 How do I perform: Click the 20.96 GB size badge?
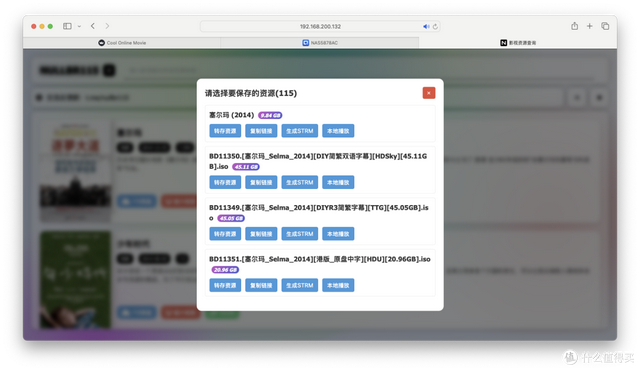pos(225,270)
